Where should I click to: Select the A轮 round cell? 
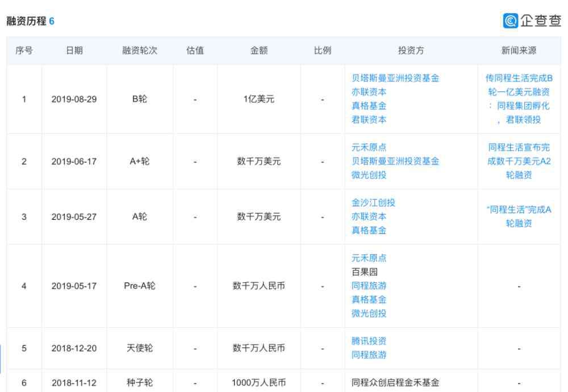(140, 216)
